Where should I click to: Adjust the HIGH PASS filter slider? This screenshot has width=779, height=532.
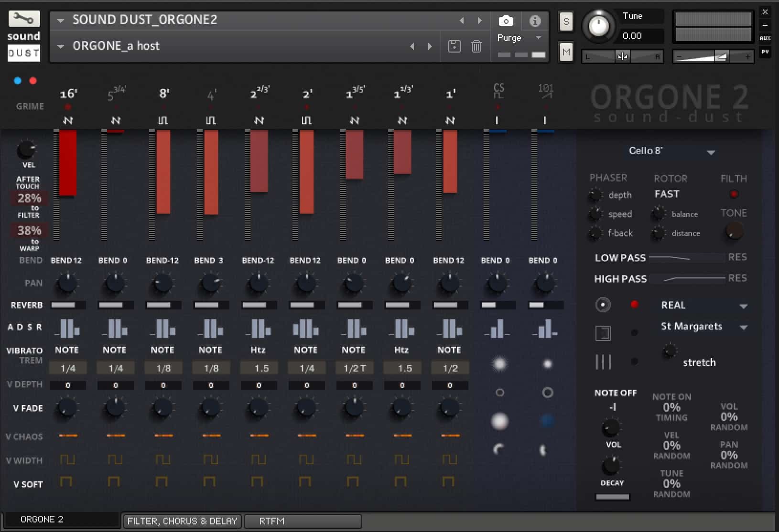pyautogui.click(x=687, y=278)
